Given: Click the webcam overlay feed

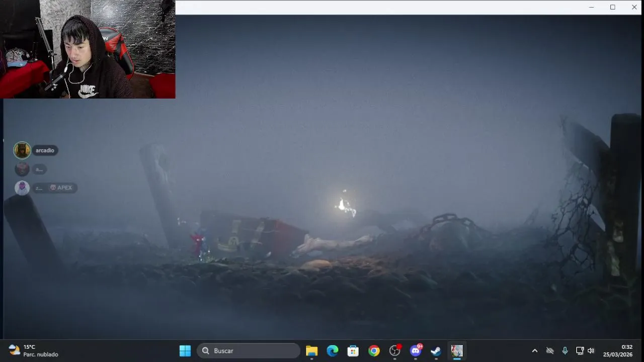Looking at the screenshot, I should (x=88, y=49).
